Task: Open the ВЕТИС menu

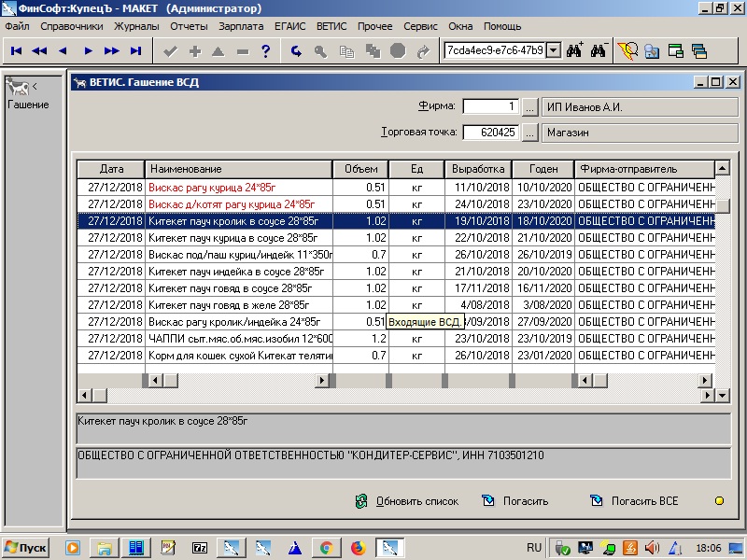Action: (x=331, y=26)
